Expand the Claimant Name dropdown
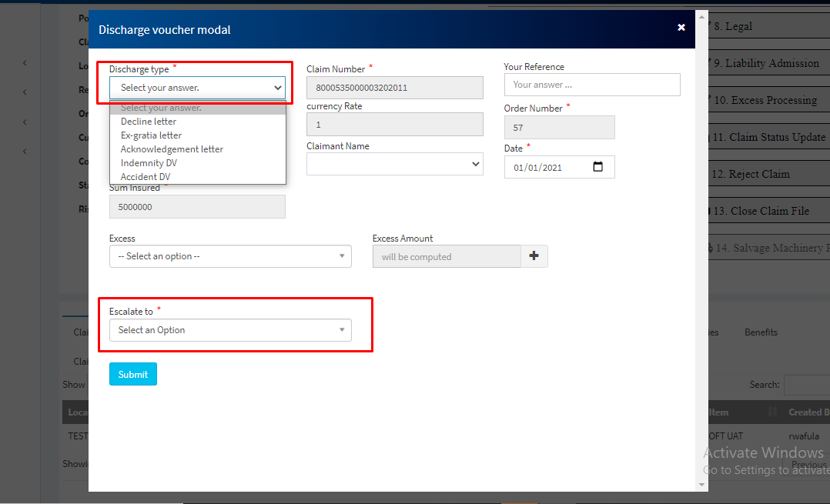The width and height of the screenshot is (830, 504). pyautogui.click(x=394, y=164)
